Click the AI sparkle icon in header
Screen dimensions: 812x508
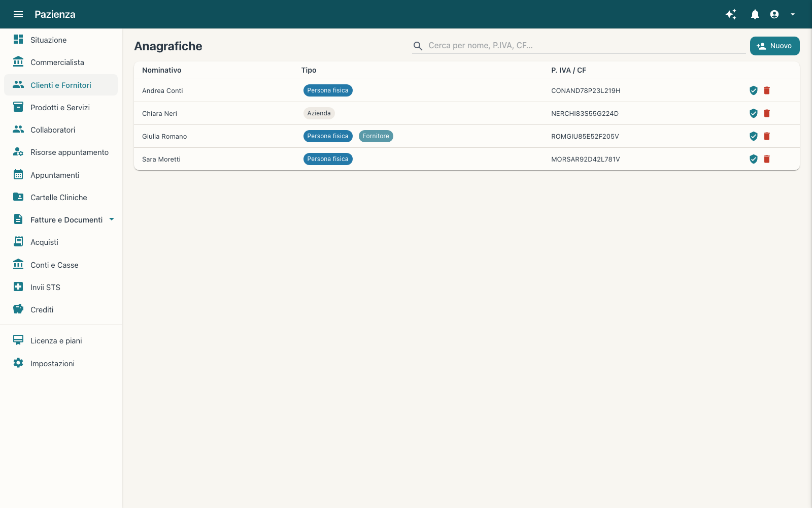[x=731, y=14]
